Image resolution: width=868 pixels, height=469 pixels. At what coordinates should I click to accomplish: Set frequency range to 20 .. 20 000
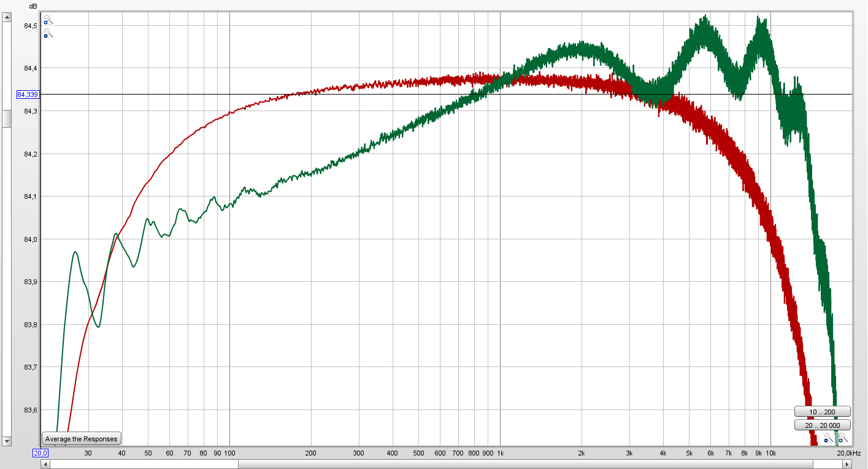(x=822, y=425)
